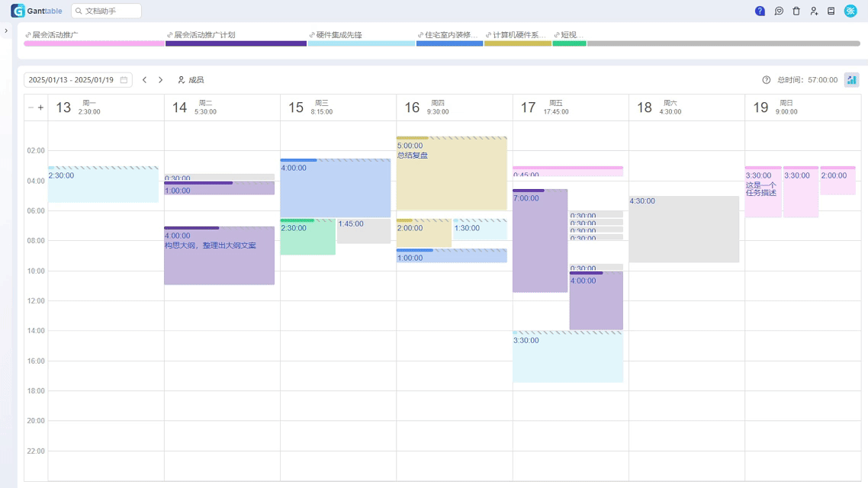Open the 成员 member filter
The height and width of the screenshot is (488, 868).
click(191, 80)
